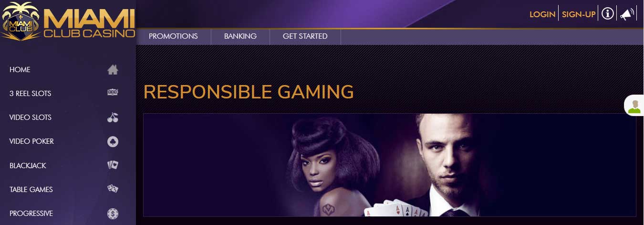Click the cherries icon for Video Slots
Image resolution: width=644 pixels, height=225 pixels.
click(113, 118)
